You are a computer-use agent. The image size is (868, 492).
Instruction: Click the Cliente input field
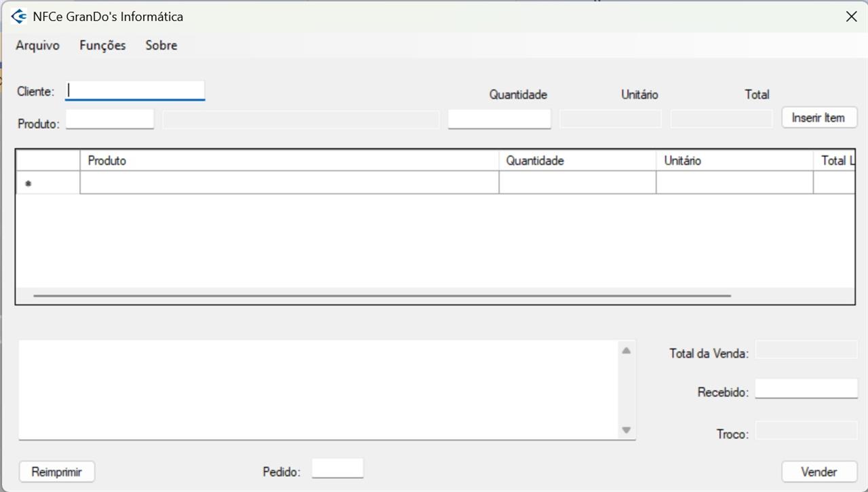(x=135, y=90)
